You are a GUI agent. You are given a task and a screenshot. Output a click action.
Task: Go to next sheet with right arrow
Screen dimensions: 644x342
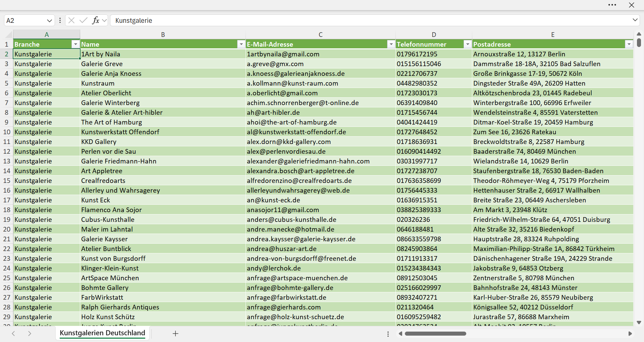30,333
